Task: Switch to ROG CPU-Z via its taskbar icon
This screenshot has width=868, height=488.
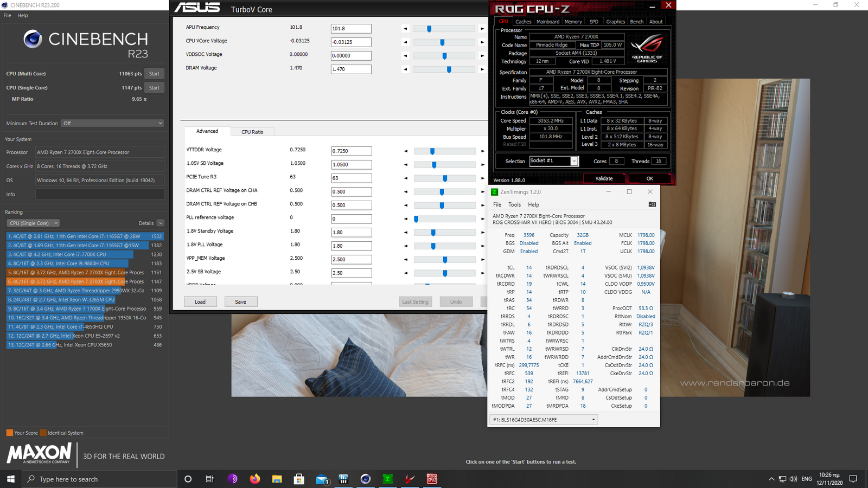Action: click(x=432, y=479)
